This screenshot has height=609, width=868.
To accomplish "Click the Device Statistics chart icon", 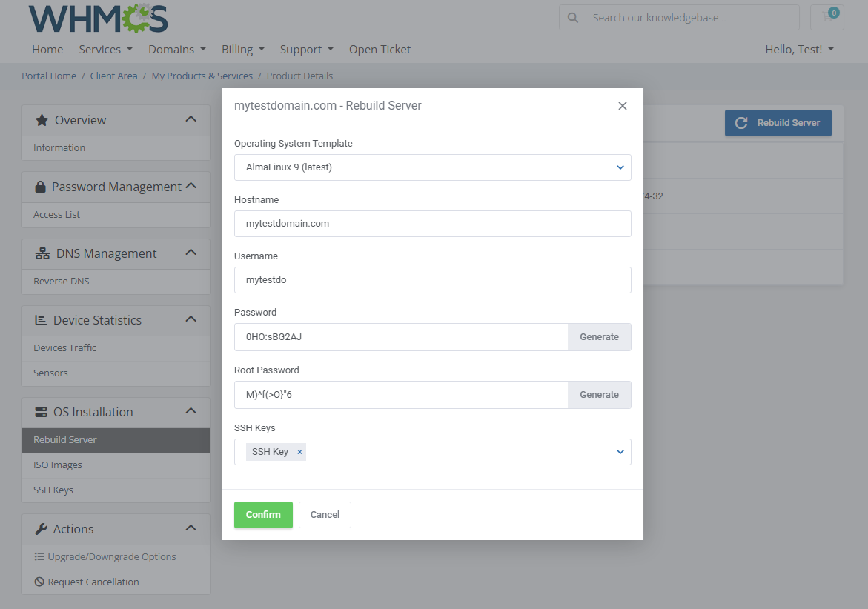I will coord(41,320).
